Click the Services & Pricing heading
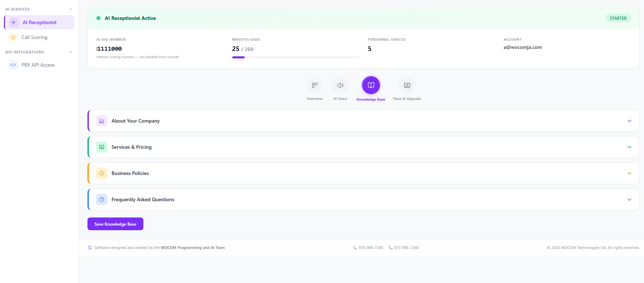Screen dimensions: 644x283 pyautogui.click(x=131, y=147)
